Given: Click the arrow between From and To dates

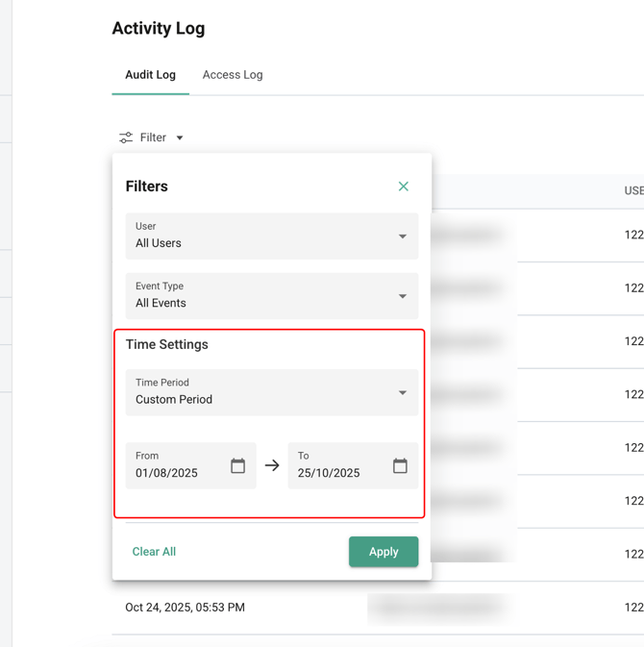Looking at the screenshot, I should click(272, 466).
